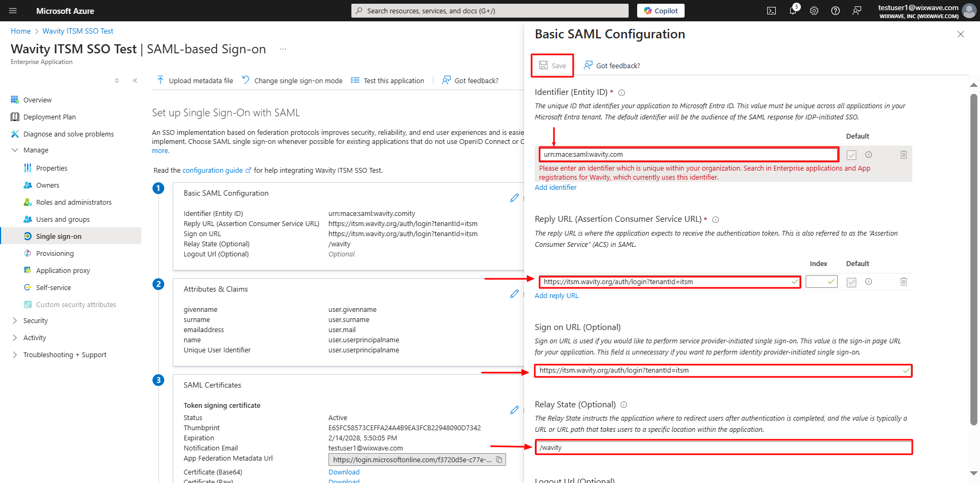Show Identifier (Entity ID) info tooltip
Image resolution: width=980 pixels, height=483 pixels.
(622, 93)
